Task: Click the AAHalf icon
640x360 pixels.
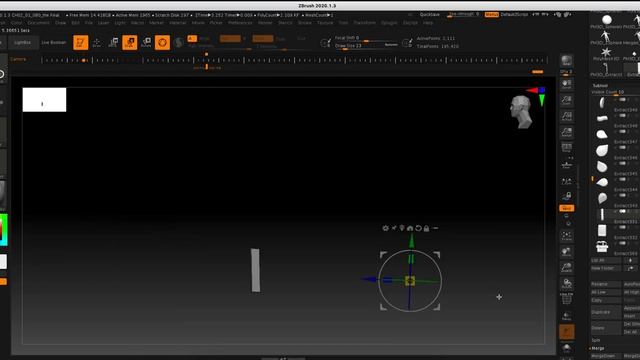Action: (566, 132)
